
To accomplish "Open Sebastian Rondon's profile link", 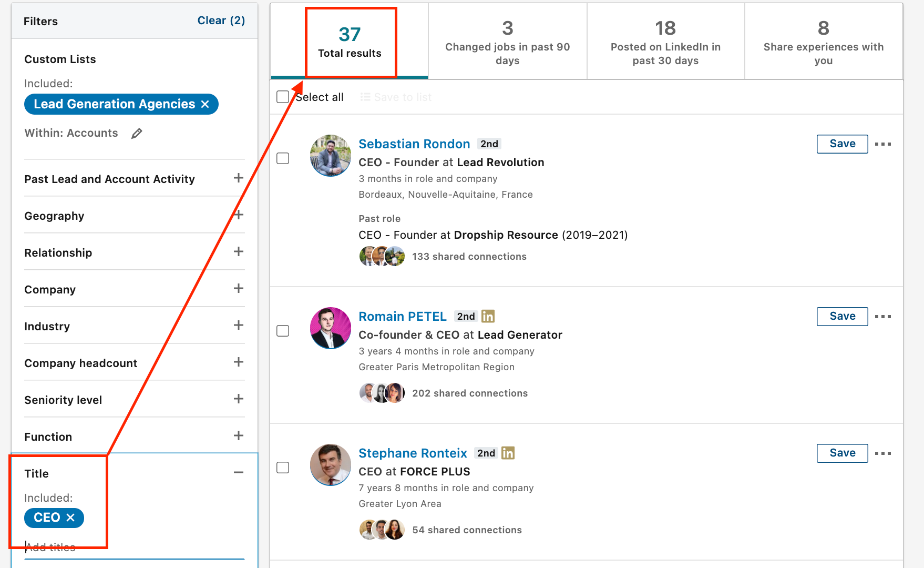I will [x=414, y=144].
